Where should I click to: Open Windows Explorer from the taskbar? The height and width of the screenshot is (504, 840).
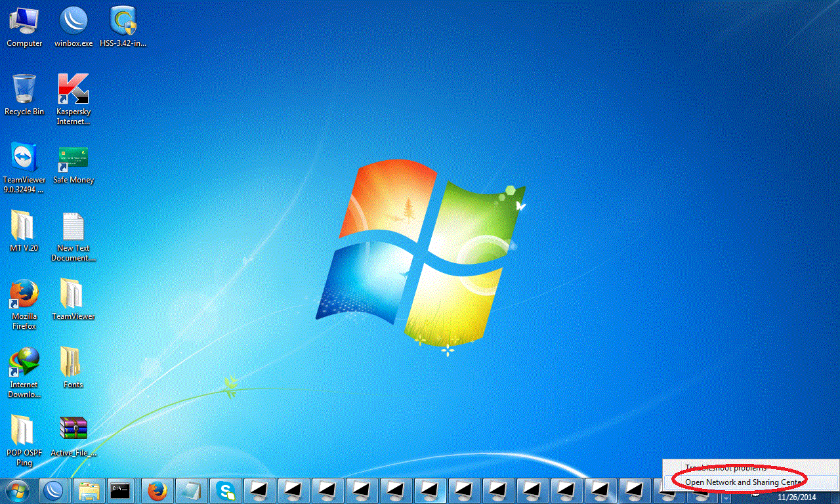(x=89, y=491)
